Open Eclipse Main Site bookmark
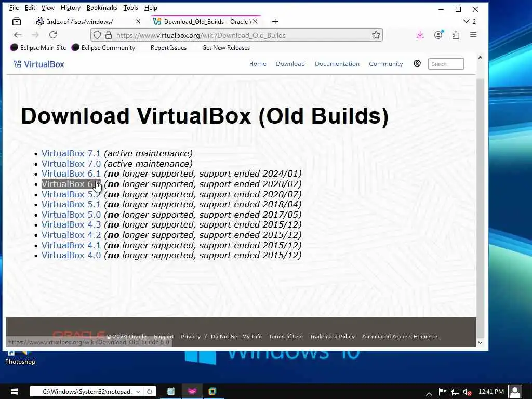 [x=38, y=47]
